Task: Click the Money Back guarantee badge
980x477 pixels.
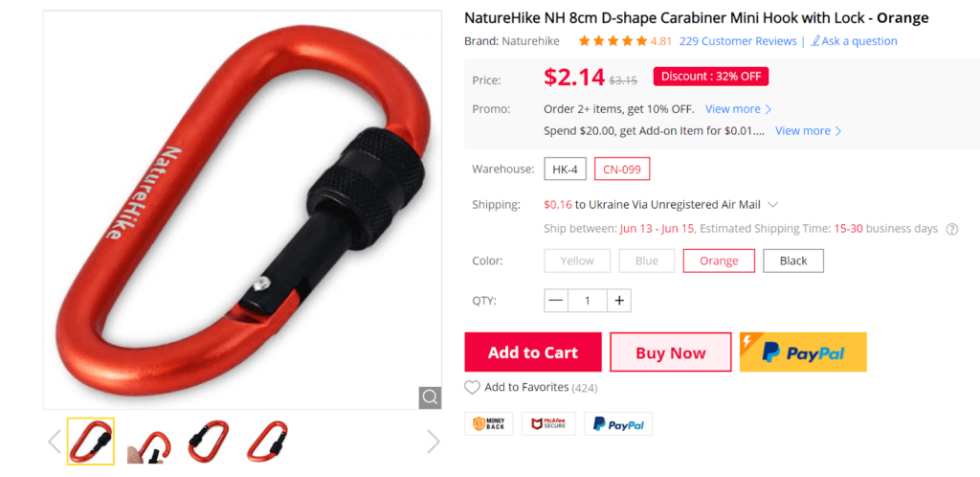Action: coord(489,424)
